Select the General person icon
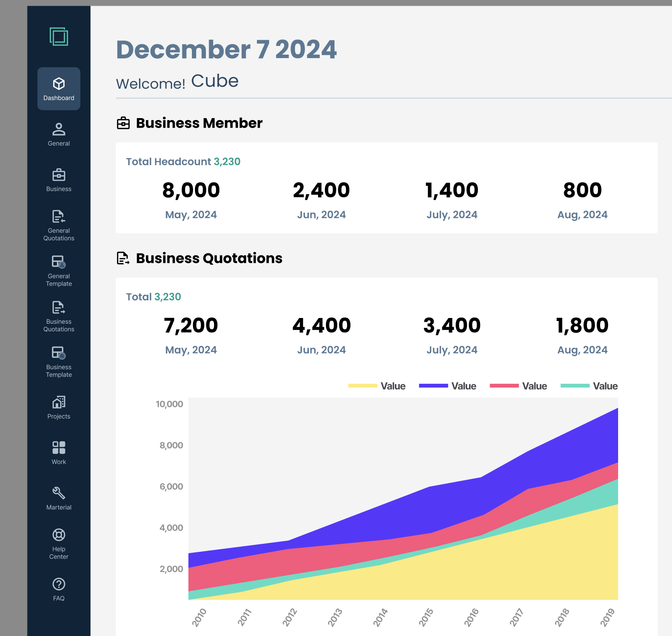 click(x=58, y=129)
